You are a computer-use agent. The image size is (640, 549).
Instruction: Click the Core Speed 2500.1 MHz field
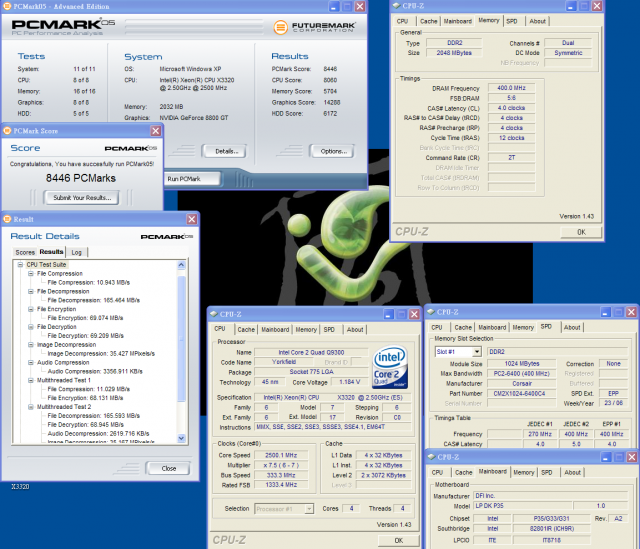click(x=280, y=455)
